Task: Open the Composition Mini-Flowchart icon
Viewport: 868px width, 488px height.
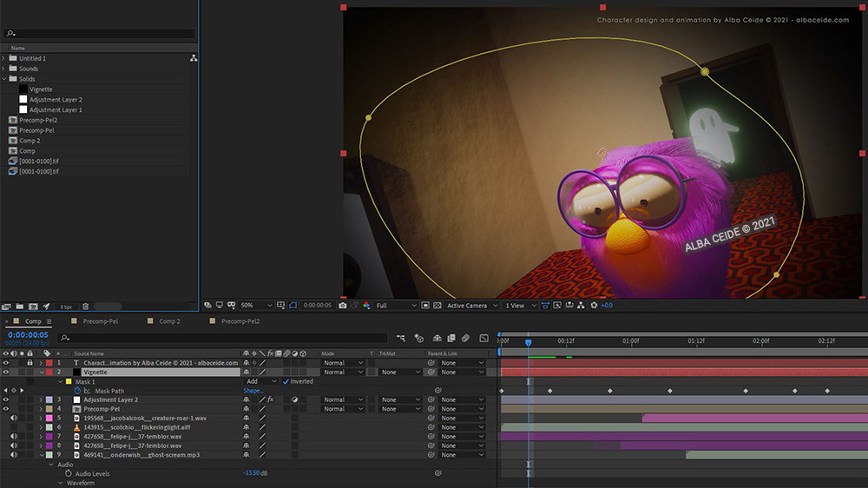Action: [x=401, y=338]
